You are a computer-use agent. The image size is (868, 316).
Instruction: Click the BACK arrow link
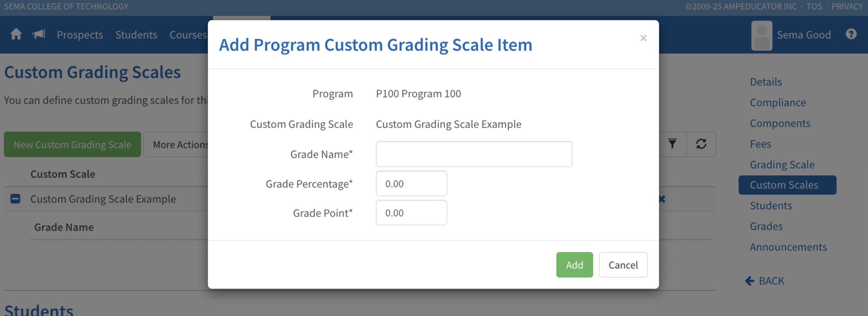tap(765, 281)
